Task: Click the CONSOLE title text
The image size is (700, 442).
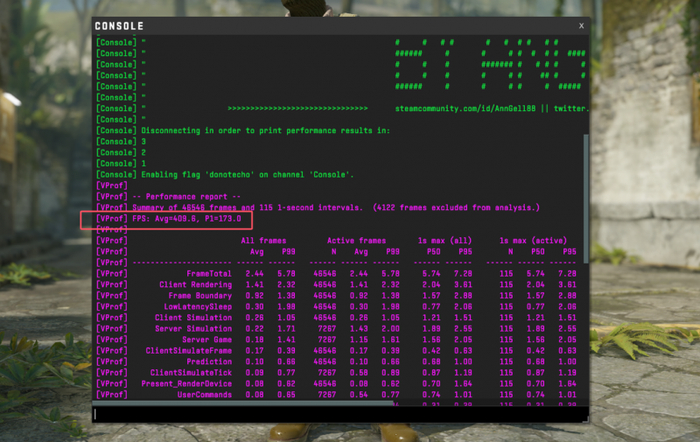Action: tap(119, 26)
